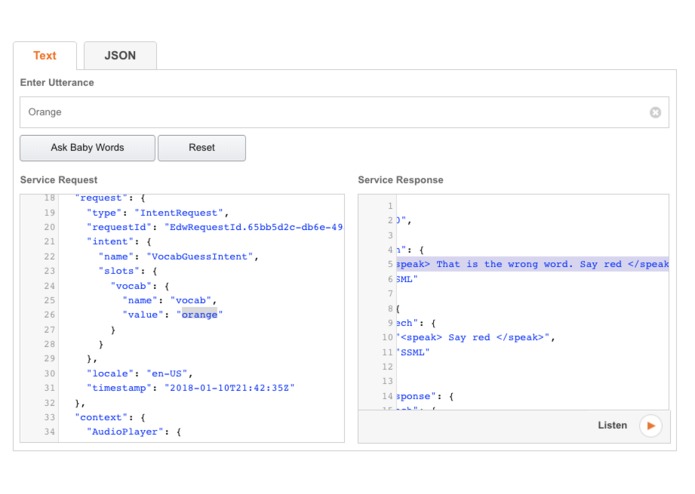The width and height of the screenshot is (695, 494).
Task: Clear the utterance field with the X icon
Action: (x=655, y=112)
